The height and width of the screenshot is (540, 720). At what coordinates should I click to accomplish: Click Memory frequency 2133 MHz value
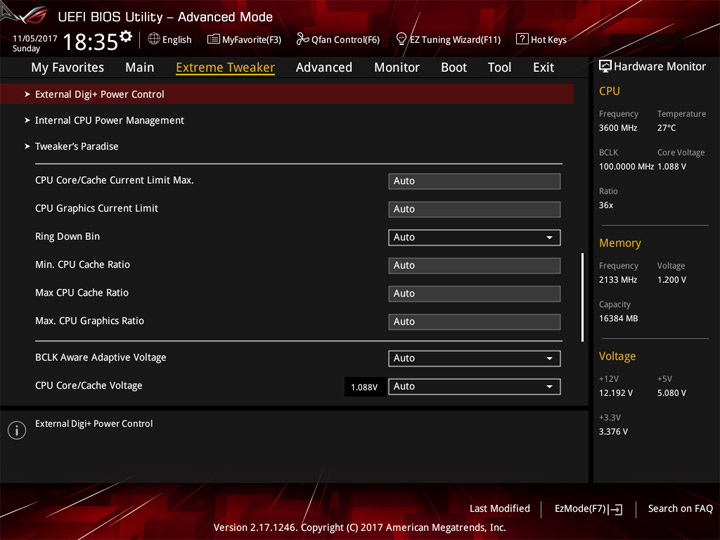(x=618, y=280)
